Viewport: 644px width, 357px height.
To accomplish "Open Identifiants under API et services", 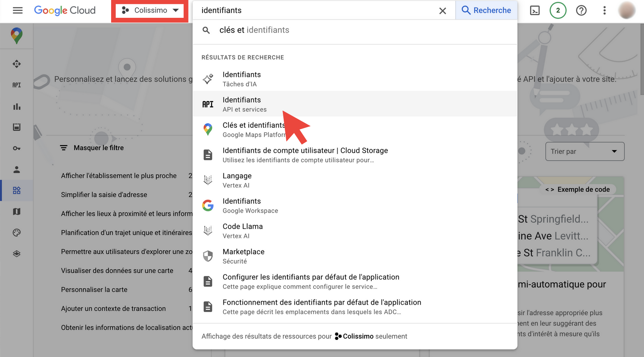I will pyautogui.click(x=355, y=104).
